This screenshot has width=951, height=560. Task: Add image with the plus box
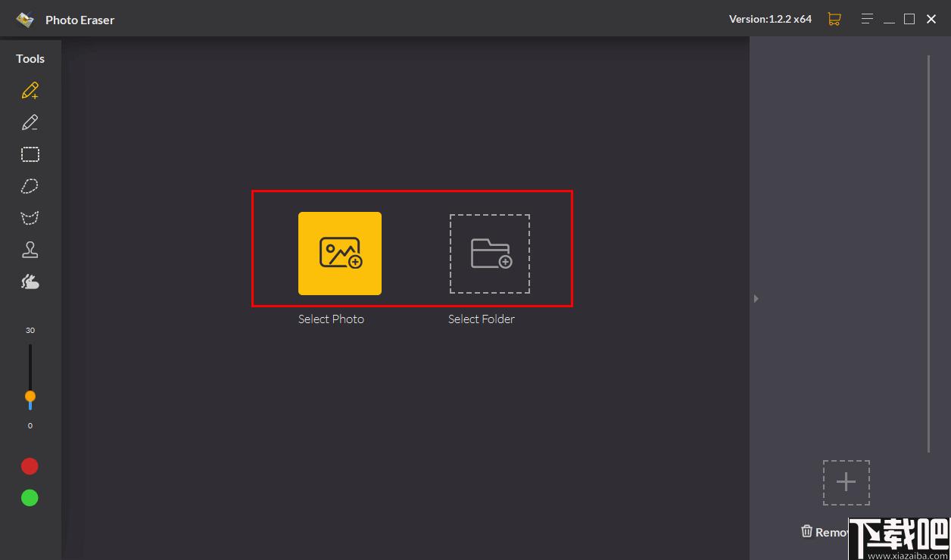coord(847,482)
